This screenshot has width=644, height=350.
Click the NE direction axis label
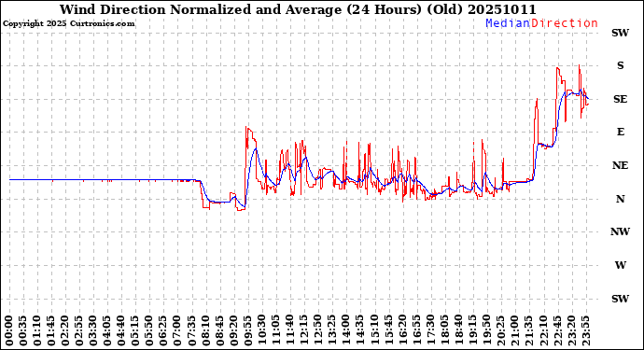[x=620, y=165]
